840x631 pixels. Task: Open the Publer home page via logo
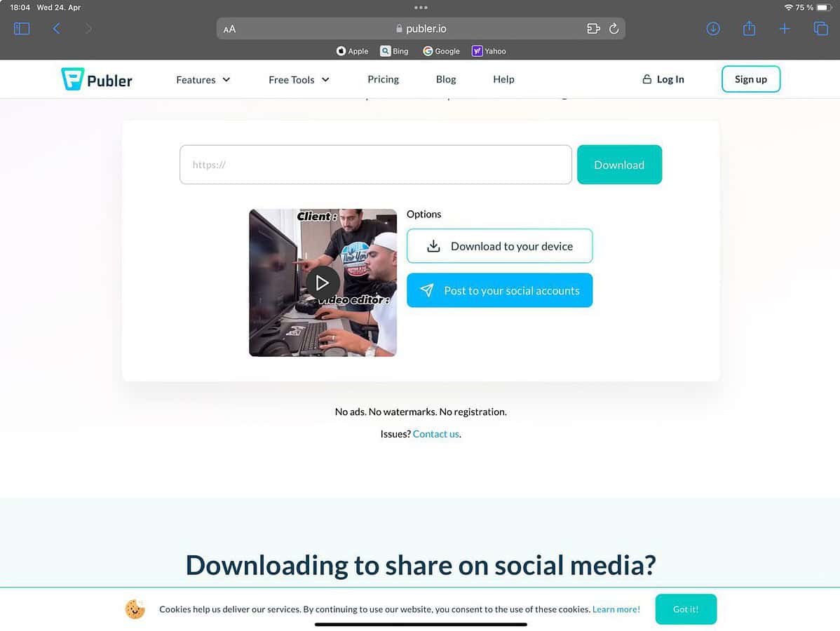96,79
